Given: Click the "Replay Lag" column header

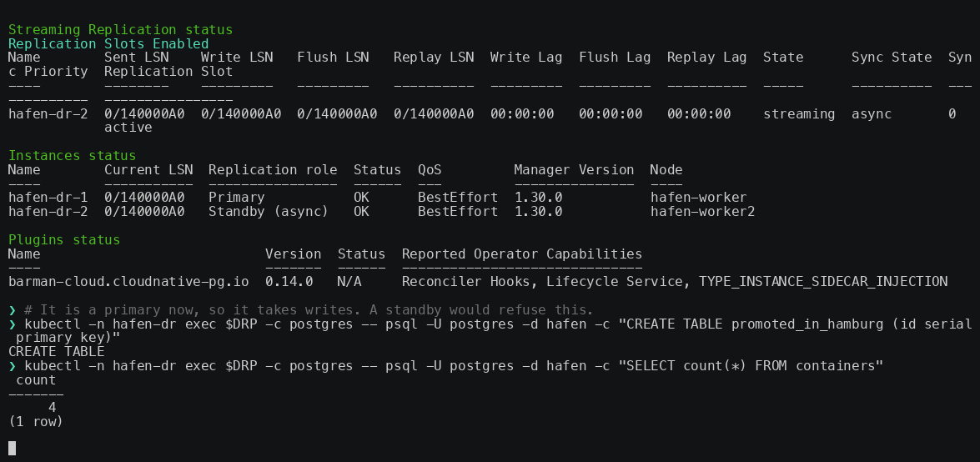Looking at the screenshot, I should [706, 58].
